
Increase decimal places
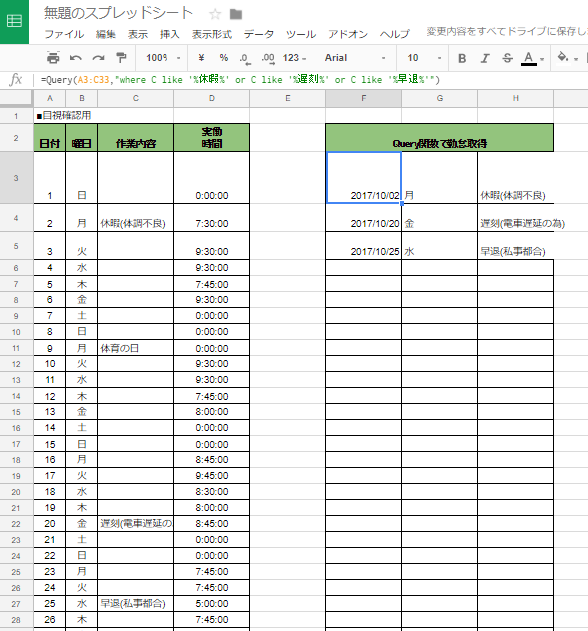(x=268, y=59)
